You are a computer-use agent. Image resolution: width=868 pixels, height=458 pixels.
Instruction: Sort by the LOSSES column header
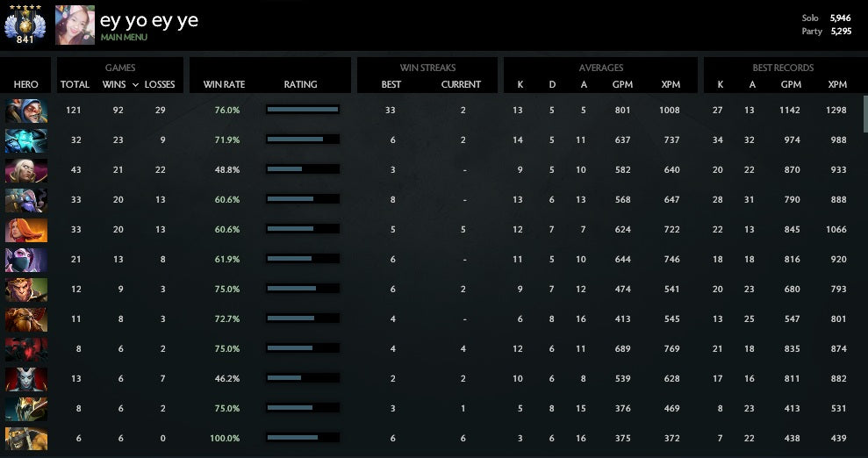pyautogui.click(x=160, y=85)
